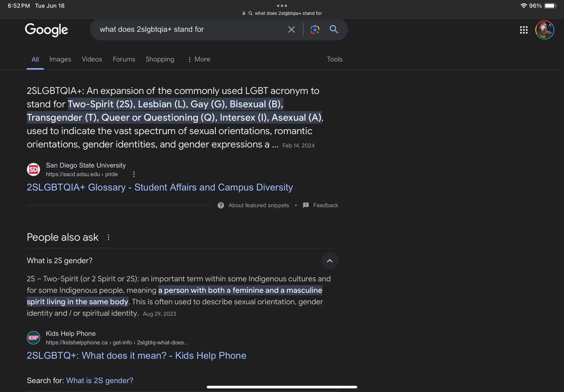
Task: Click the Google logo
Action: point(47,30)
